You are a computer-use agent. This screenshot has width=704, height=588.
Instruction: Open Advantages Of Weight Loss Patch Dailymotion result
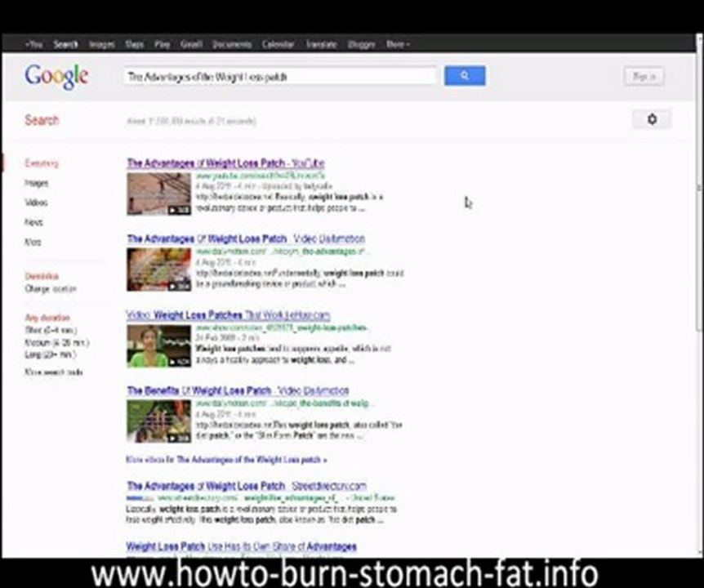pyautogui.click(x=246, y=238)
